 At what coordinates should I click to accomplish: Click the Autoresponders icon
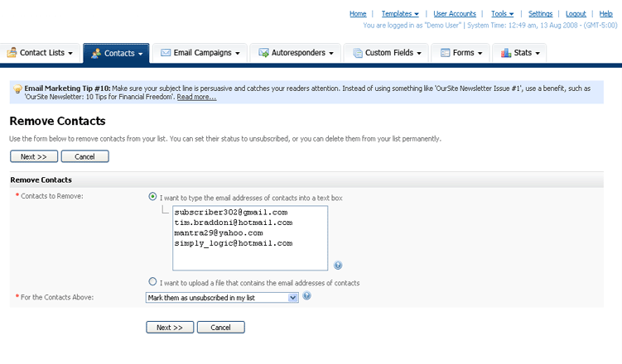(x=263, y=53)
